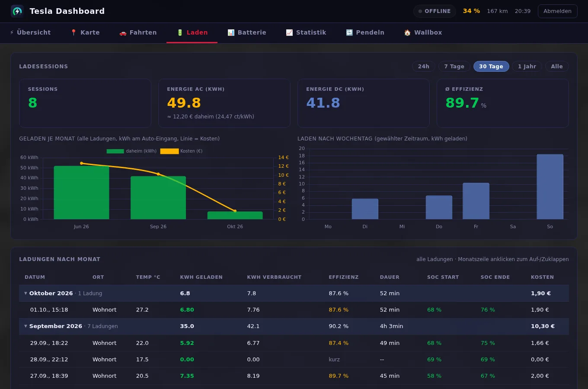
Task: Switch to the Karte tab
Action: [x=85, y=32]
